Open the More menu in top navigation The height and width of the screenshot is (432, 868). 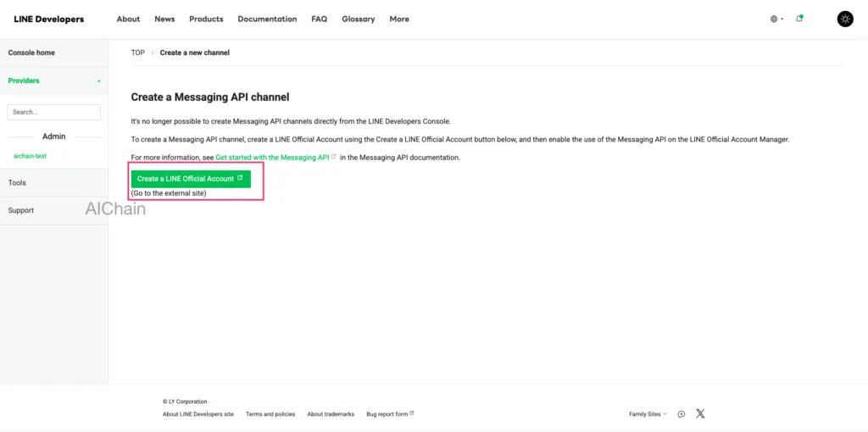tap(398, 19)
